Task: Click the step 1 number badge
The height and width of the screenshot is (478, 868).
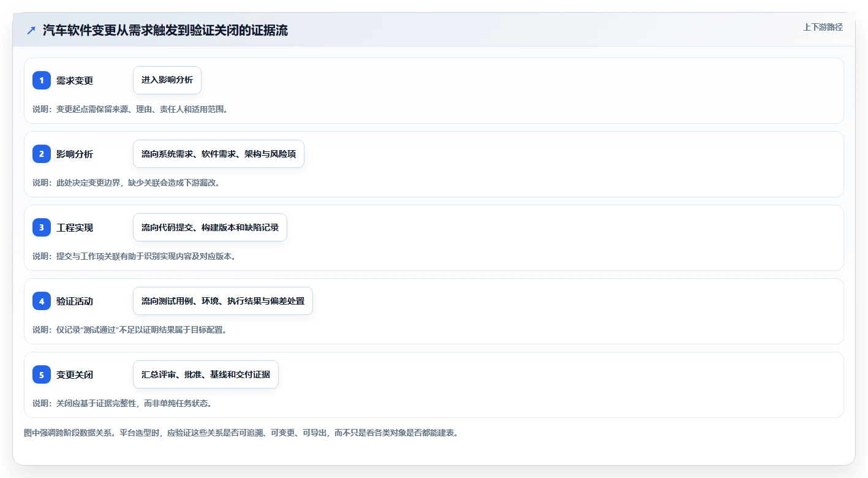Action: pyautogui.click(x=42, y=80)
